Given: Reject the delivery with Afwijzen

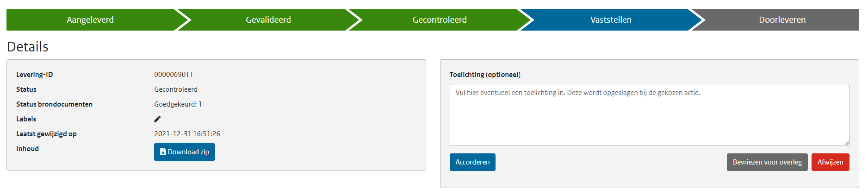Looking at the screenshot, I should pyautogui.click(x=830, y=162).
